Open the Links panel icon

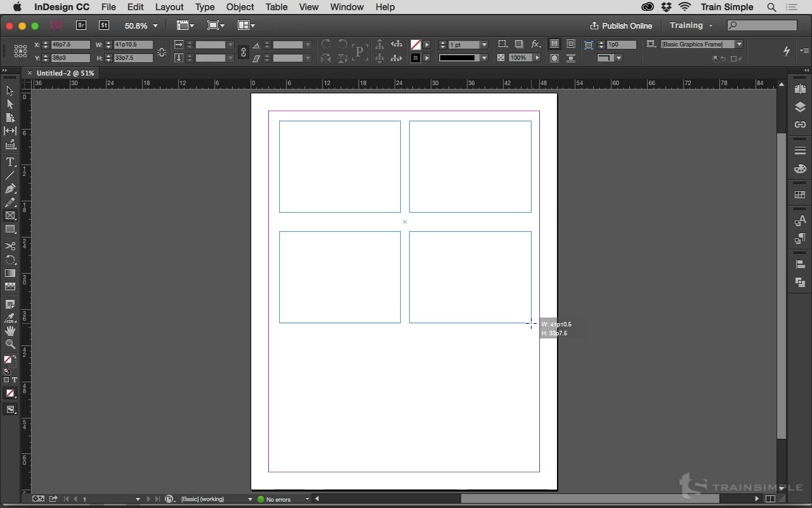click(800, 124)
